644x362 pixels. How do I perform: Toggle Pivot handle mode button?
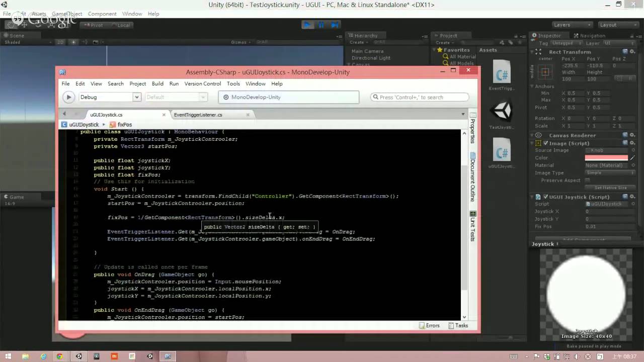94,25
